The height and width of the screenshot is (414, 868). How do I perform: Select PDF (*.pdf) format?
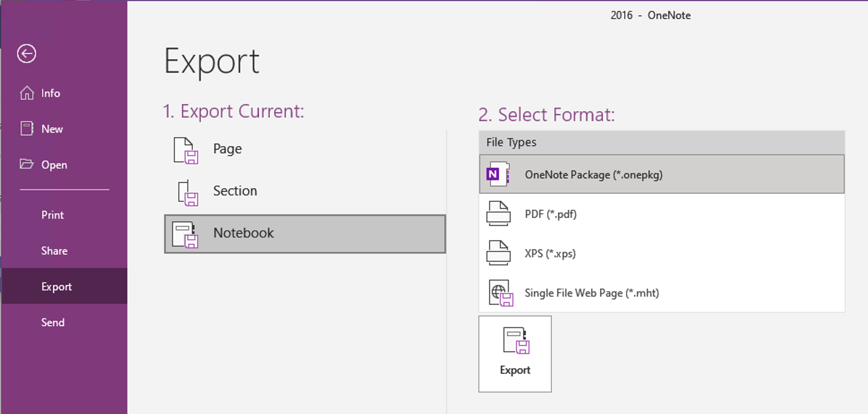(x=662, y=214)
